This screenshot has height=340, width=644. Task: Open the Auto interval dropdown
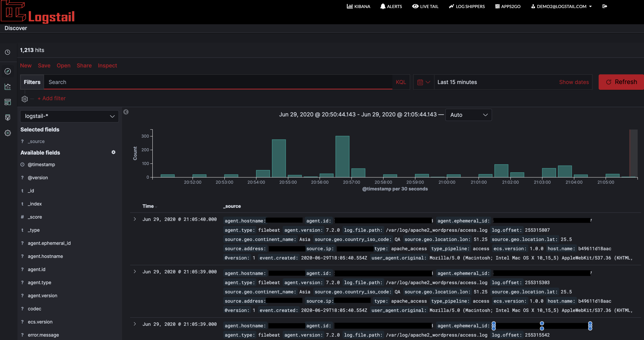tap(468, 115)
